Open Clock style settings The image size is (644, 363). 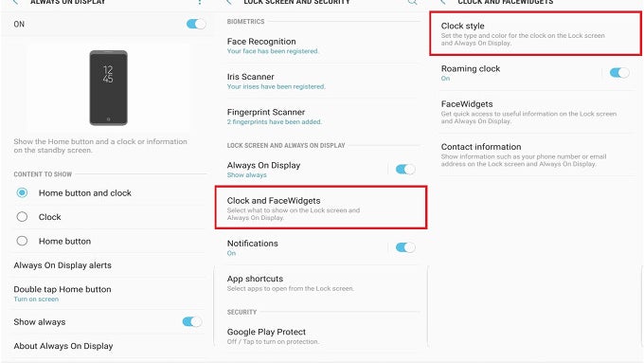(536, 34)
